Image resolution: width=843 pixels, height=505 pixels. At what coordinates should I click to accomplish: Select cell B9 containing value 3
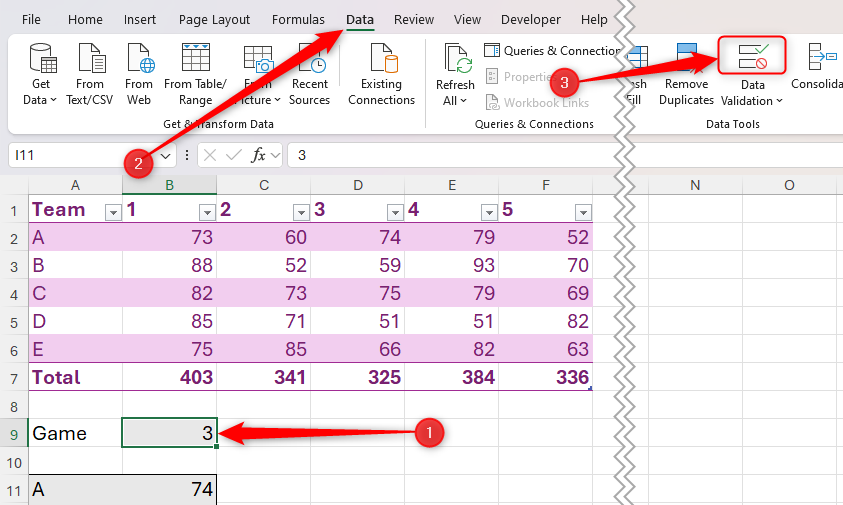169,433
